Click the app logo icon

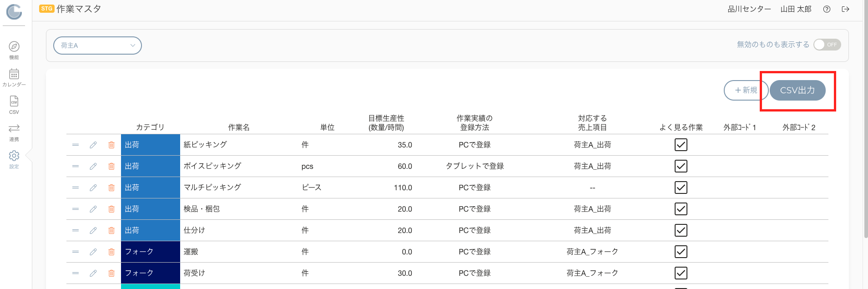click(14, 12)
